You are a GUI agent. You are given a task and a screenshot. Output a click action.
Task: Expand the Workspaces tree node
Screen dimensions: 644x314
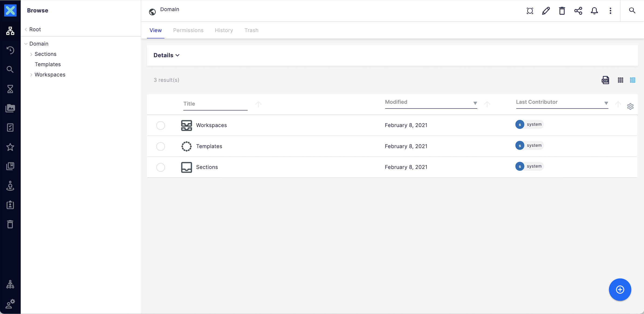(31, 75)
